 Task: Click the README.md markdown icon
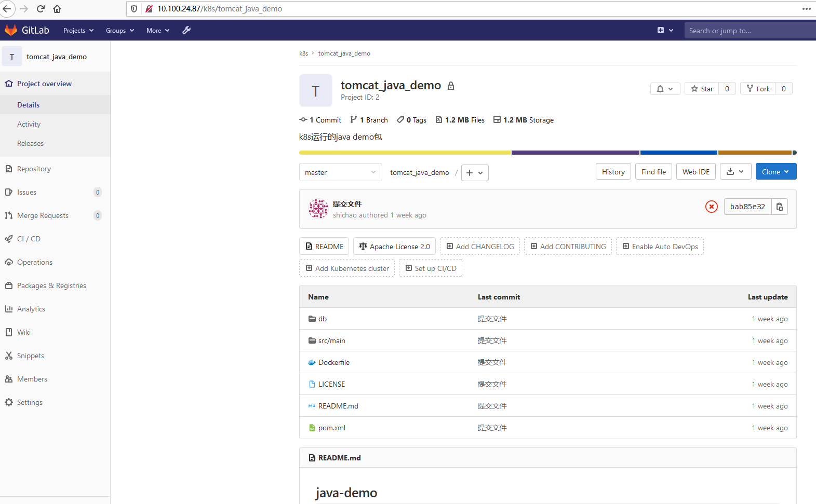click(x=312, y=406)
